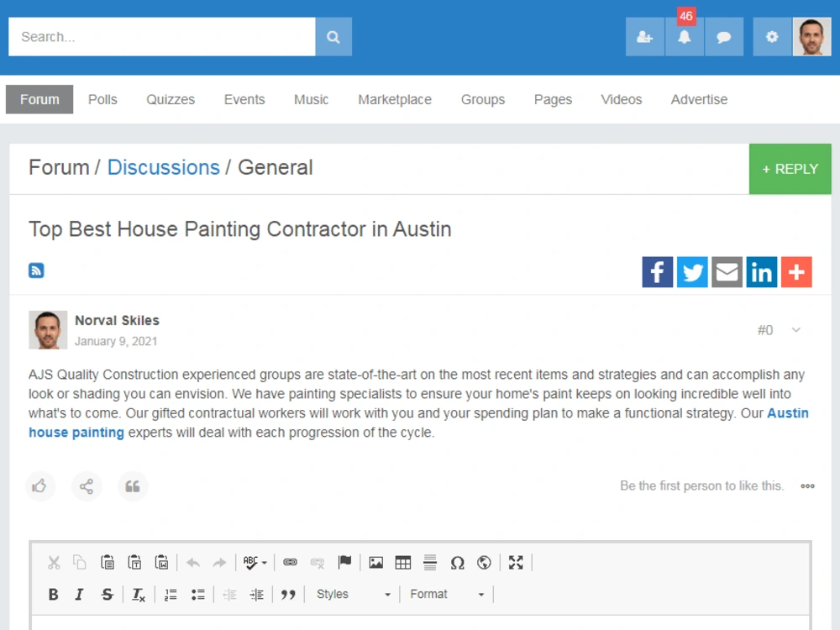Decrease indent in editor
Screen dimensions: 840x630
click(x=229, y=594)
